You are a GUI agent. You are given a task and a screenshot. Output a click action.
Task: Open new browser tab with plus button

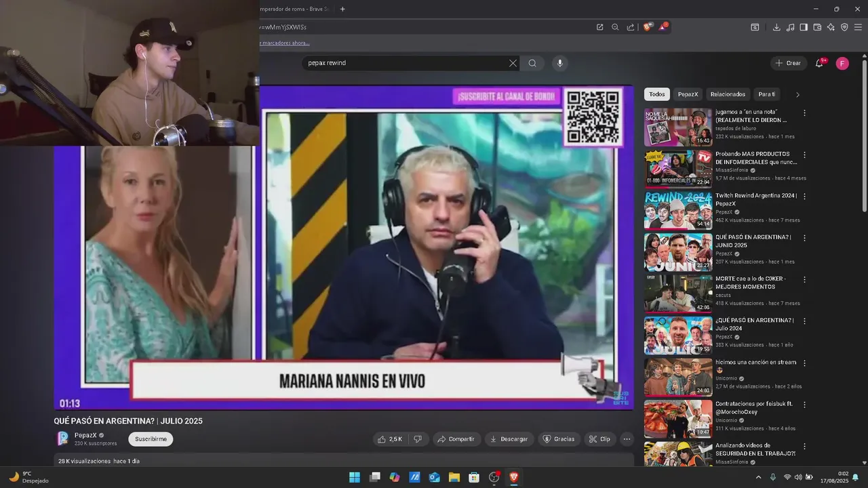click(x=342, y=9)
